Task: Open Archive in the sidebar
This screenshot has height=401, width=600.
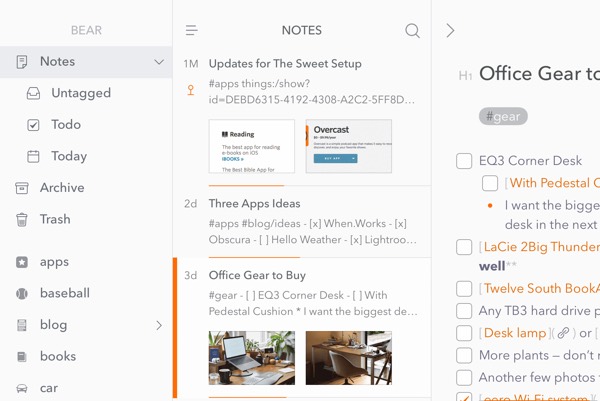Action: 62,188
